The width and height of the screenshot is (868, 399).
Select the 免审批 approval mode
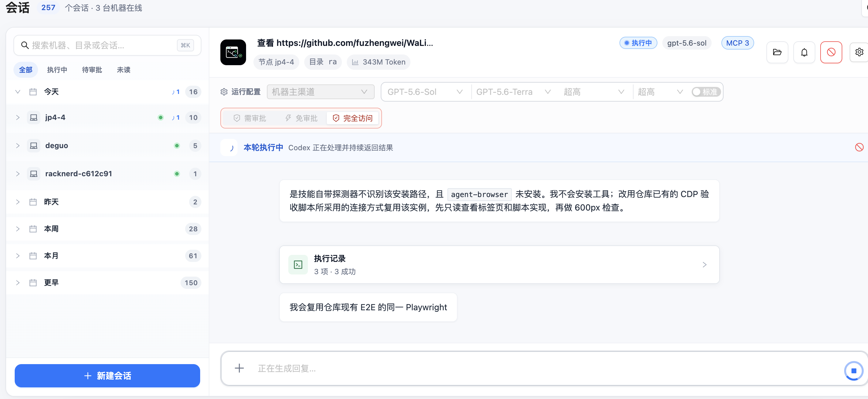(301, 118)
